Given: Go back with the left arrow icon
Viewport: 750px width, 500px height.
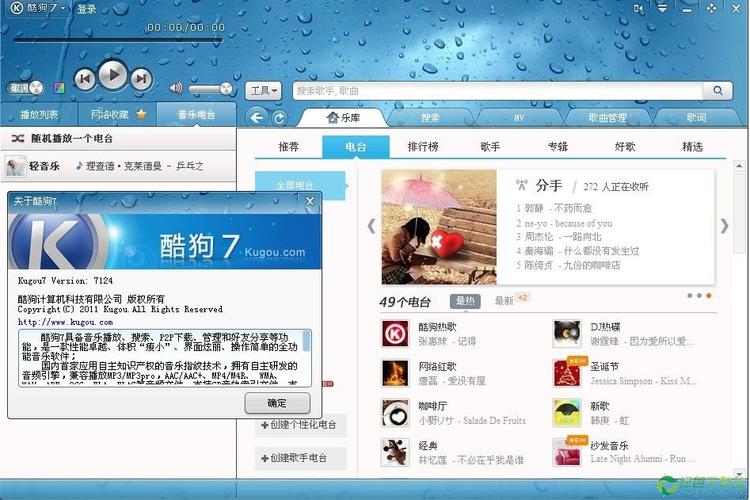Looking at the screenshot, I should click(257, 118).
